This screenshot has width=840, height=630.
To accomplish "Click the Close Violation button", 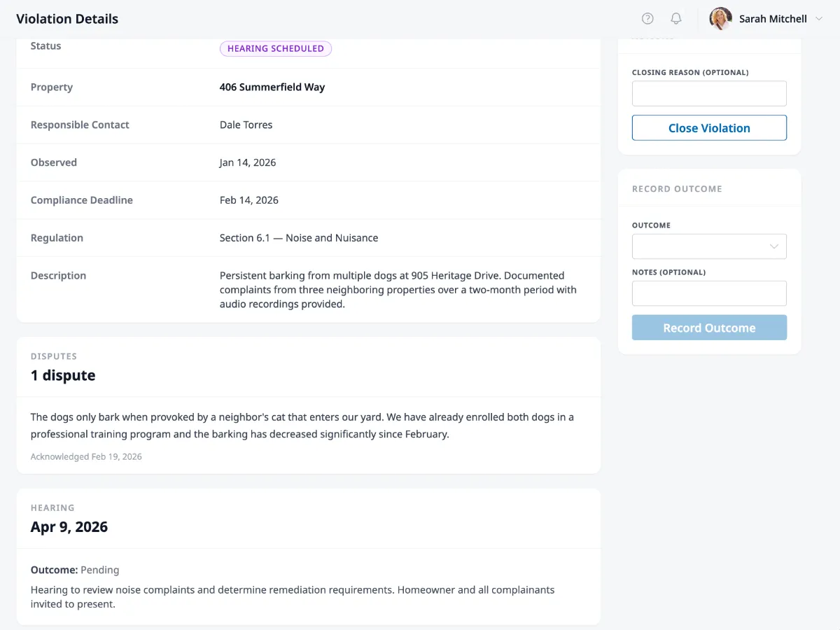I will click(x=709, y=127).
